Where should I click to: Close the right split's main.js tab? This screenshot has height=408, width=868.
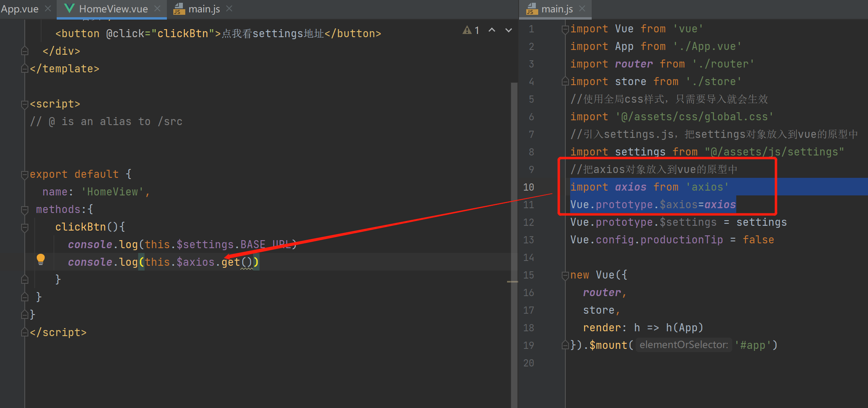582,8
